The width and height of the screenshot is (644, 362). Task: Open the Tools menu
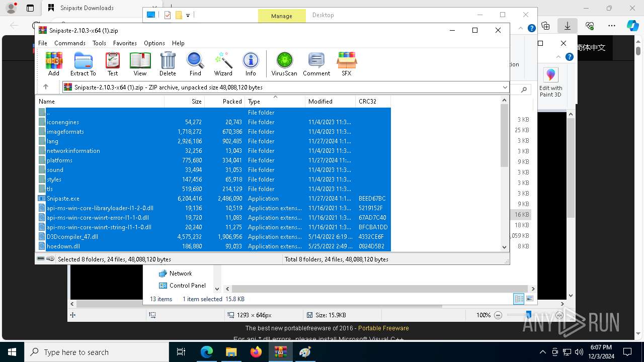99,43
